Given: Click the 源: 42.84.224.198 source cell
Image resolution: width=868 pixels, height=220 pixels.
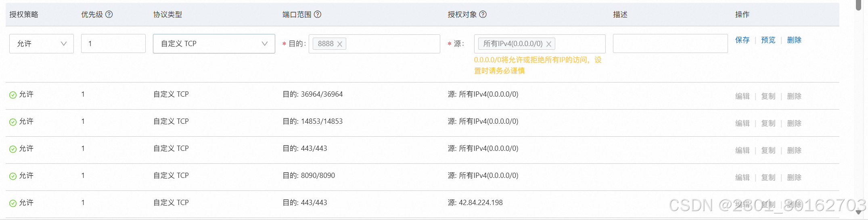Looking at the screenshot, I should 475,203.
